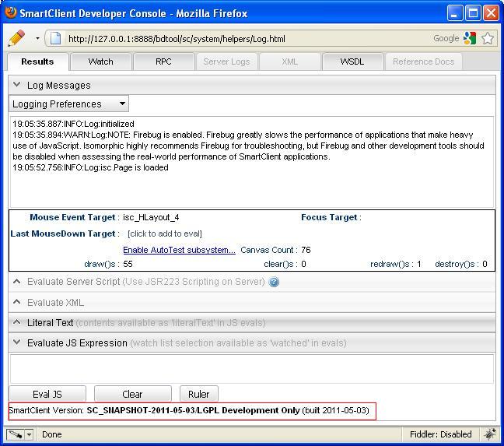Click the Google search engine icon
Image resolution: width=504 pixels, height=446 pixels.
(469, 38)
